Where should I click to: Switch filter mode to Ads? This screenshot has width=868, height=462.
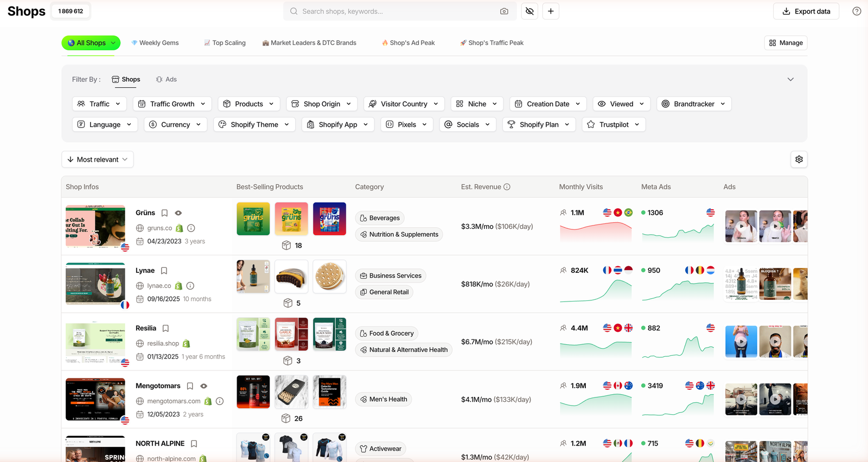[x=166, y=80]
